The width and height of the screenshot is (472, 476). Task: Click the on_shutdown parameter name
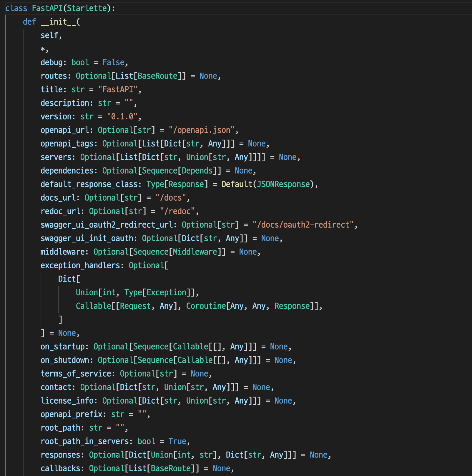(65, 360)
